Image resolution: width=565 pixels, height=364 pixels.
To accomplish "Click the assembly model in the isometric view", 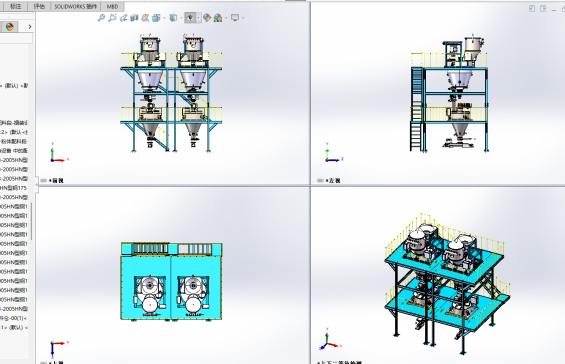I will tap(448, 284).
